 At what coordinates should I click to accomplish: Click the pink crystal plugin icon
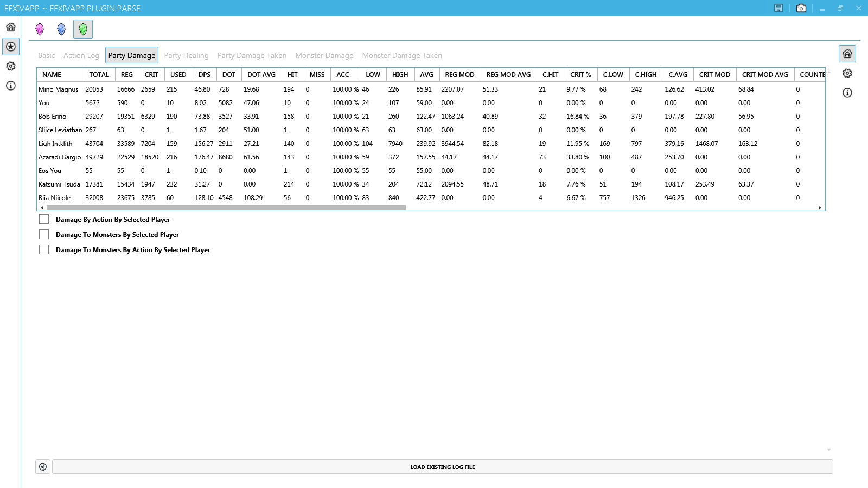pos(40,29)
